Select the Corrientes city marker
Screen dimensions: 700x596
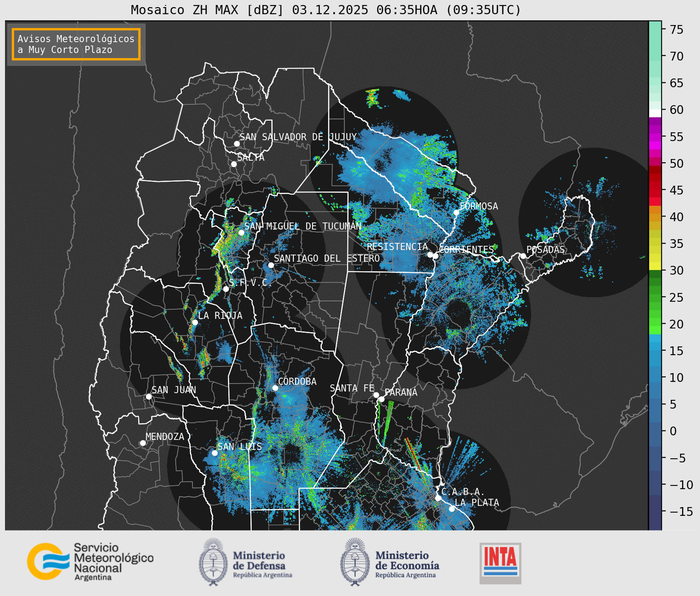(435, 256)
